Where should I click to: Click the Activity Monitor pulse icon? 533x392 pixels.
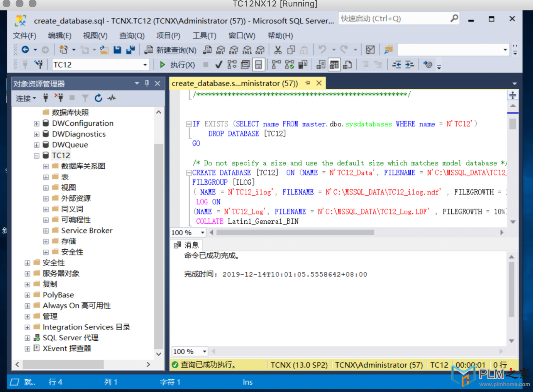pos(112,98)
